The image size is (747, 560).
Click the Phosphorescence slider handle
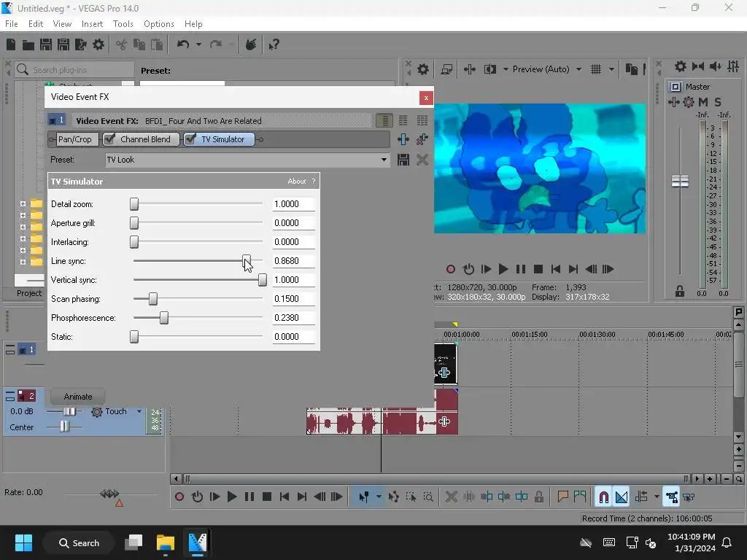(x=164, y=318)
